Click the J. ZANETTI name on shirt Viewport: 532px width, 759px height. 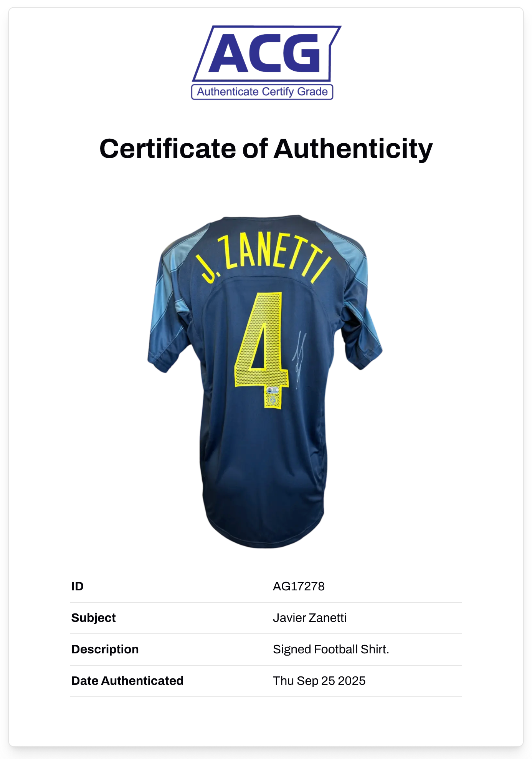coord(265,255)
